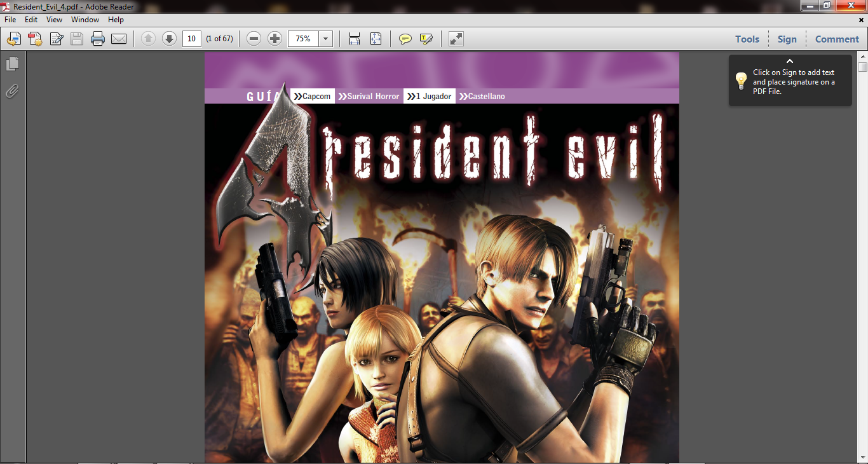
Task: Click the Send email envelope icon
Action: (x=119, y=39)
